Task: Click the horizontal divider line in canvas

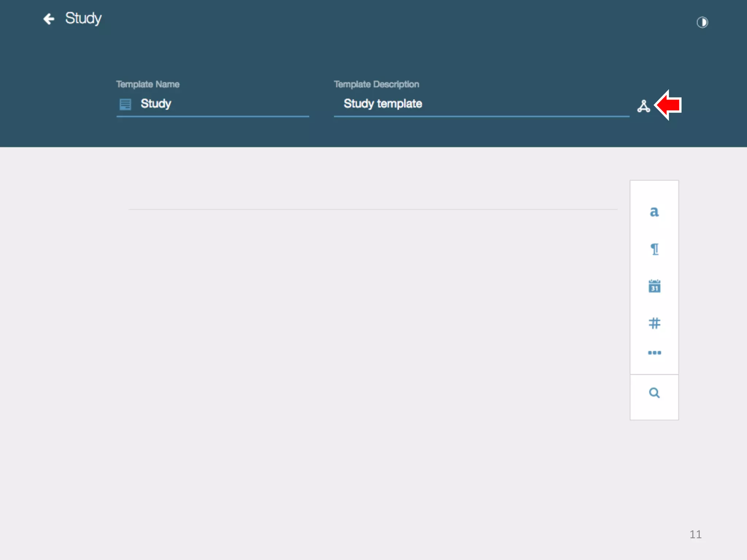Action: (372, 209)
